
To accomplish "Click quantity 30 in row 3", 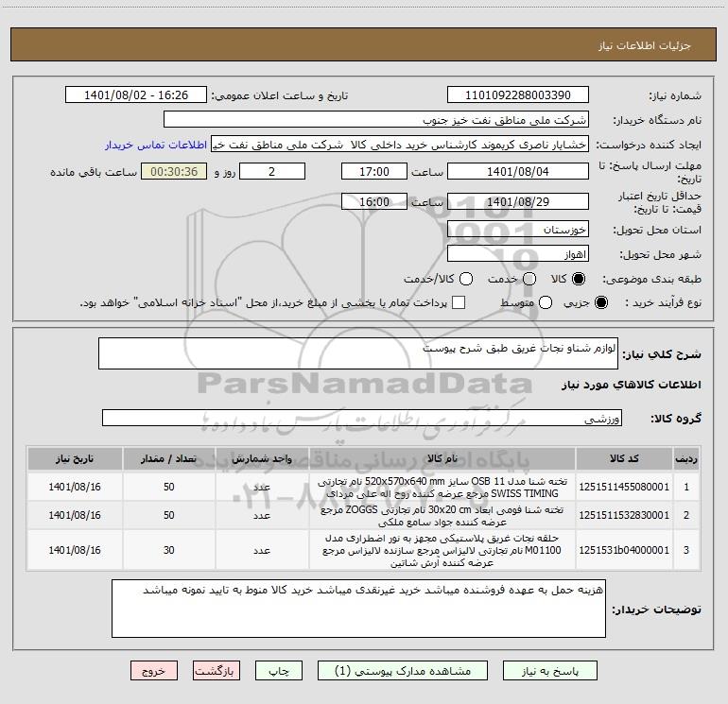I will (x=168, y=550).
